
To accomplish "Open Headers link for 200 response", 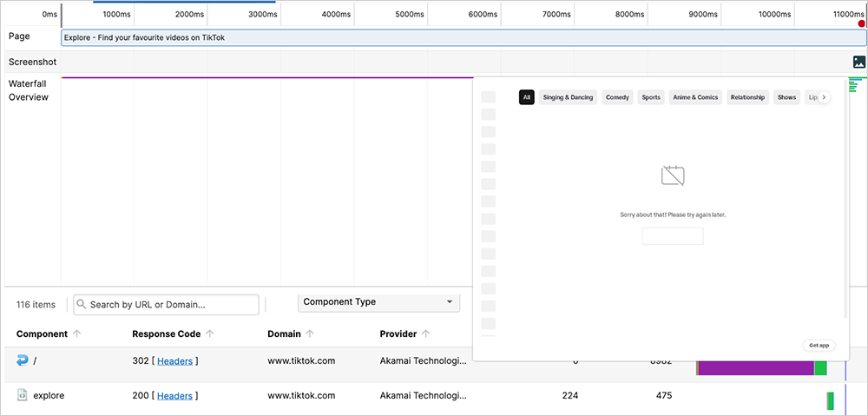I will (x=174, y=396).
